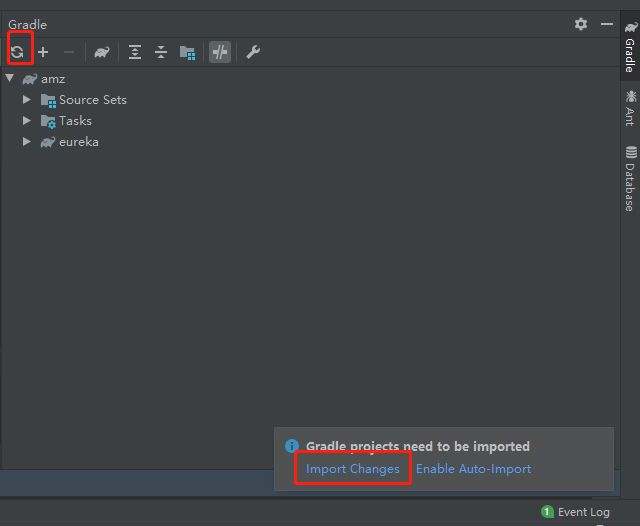
Task: Click the Import Changes link
Action: click(x=353, y=469)
